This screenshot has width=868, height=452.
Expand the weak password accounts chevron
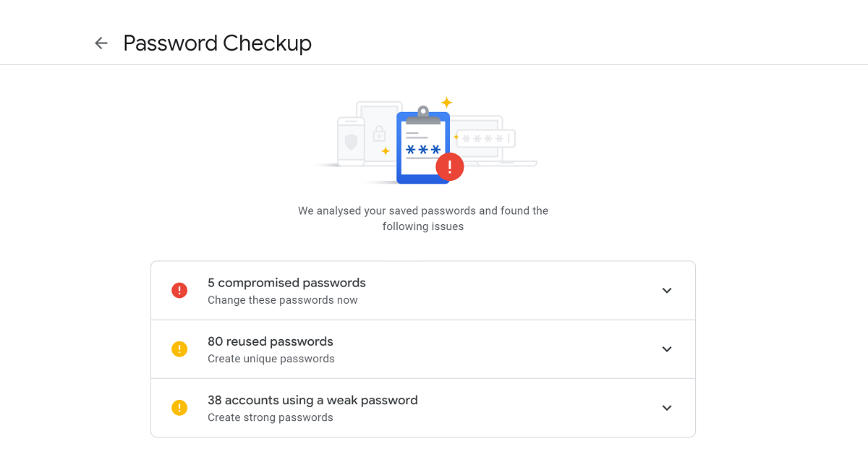coord(667,408)
